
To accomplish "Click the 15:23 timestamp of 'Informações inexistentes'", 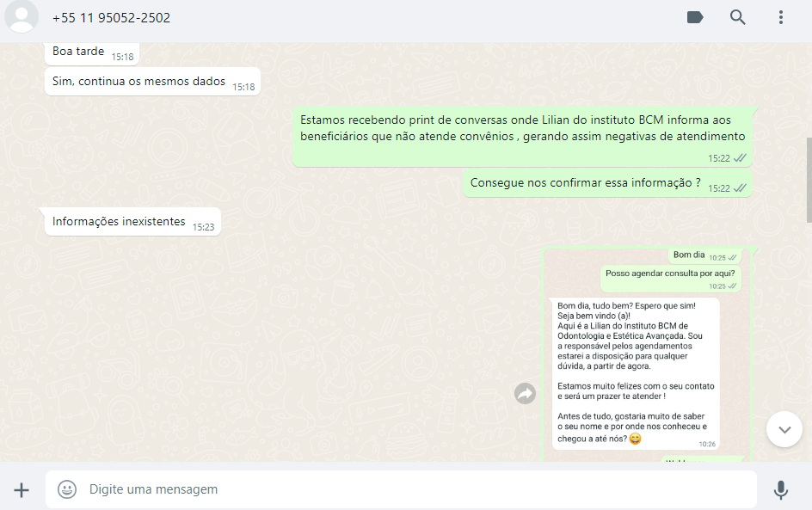I will [x=204, y=227].
